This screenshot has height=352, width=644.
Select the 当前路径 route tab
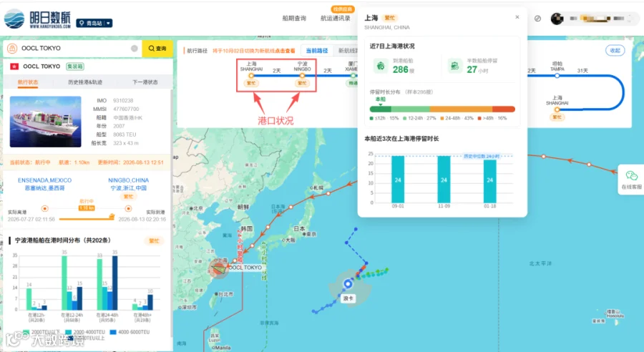(317, 51)
